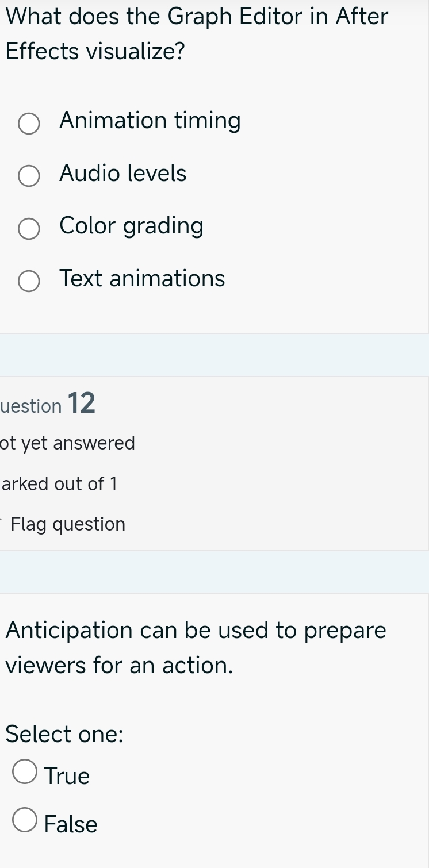Click the 'True' answer label text

click(x=67, y=777)
